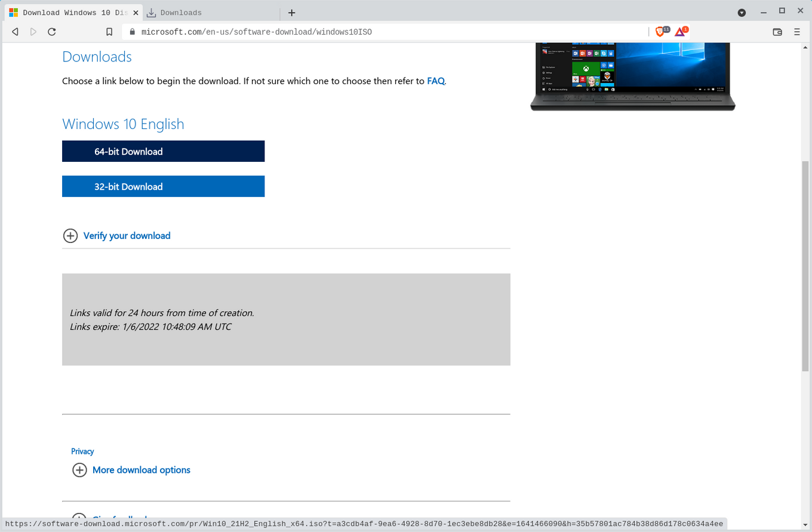Click the Brave Rewards triangle icon
The height and width of the screenshot is (532, 812).
coord(680,32)
